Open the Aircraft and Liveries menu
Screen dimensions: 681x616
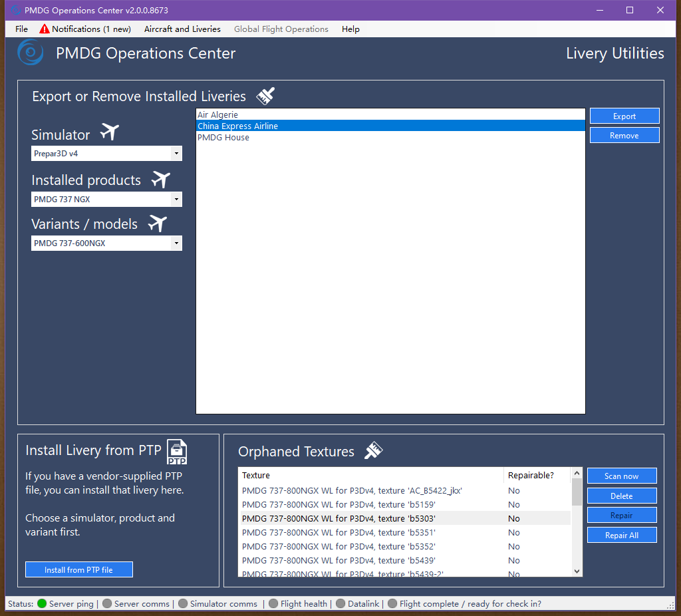tap(182, 29)
